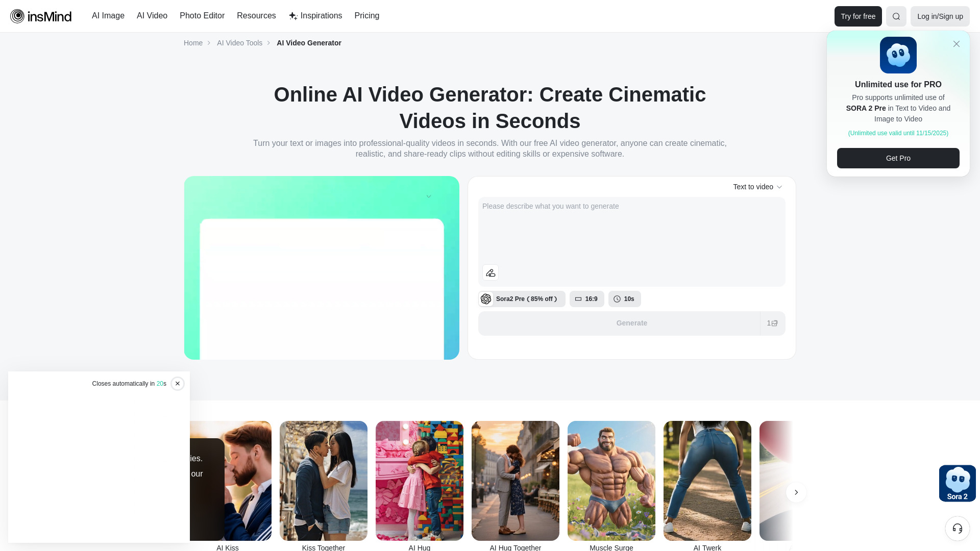The image size is (980, 551).
Task: Dismiss the Unlimited use for PRO popup
Action: (957, 44)
